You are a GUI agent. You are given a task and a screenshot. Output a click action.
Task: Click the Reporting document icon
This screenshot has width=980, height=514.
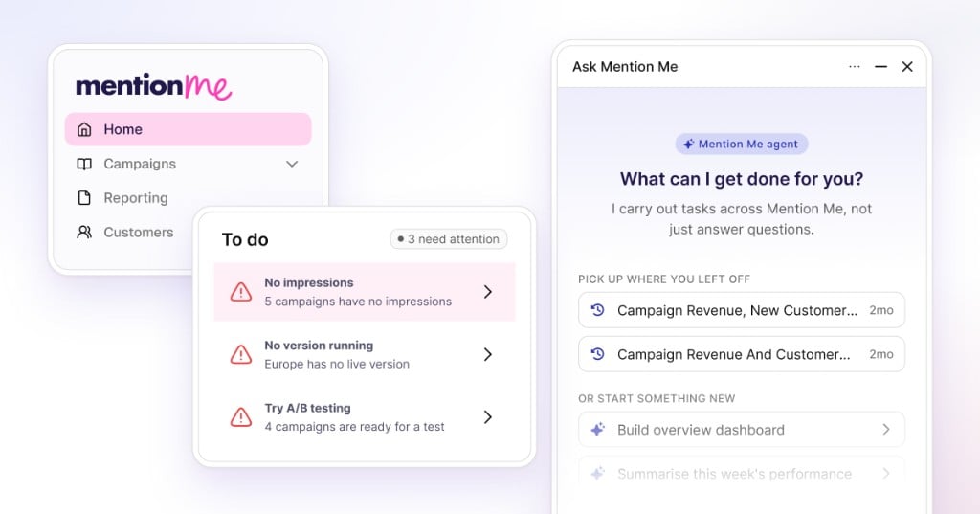click(84, 198)
